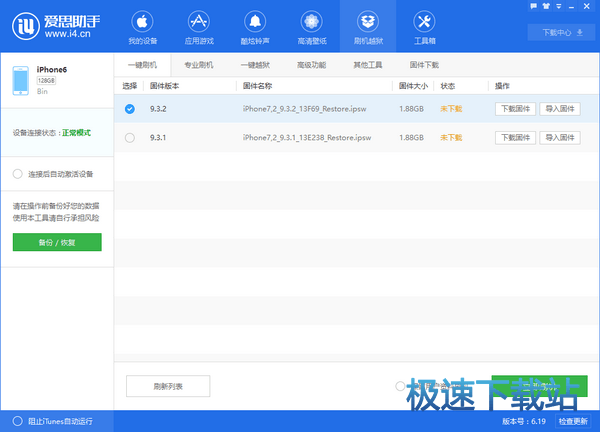The height and width of the screenshot is (432, 600).
Task: Switch to the 专业刷机 tab
Action: (199, 65)
